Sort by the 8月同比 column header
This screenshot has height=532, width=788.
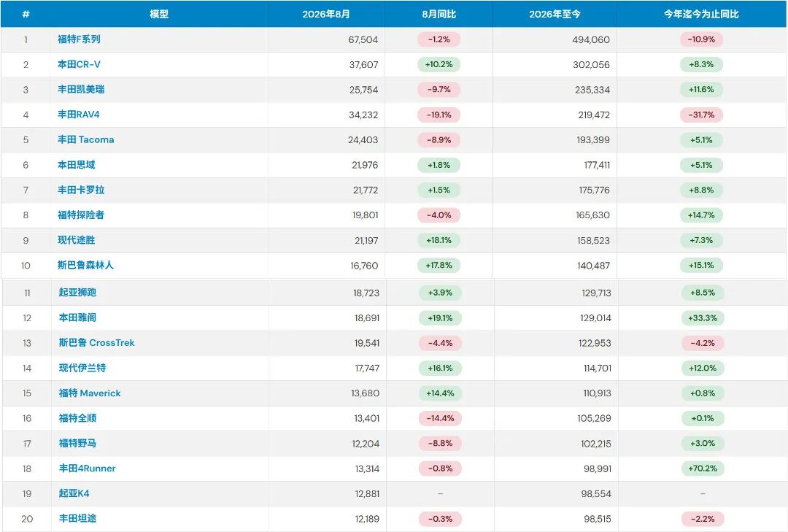point(439,14)
